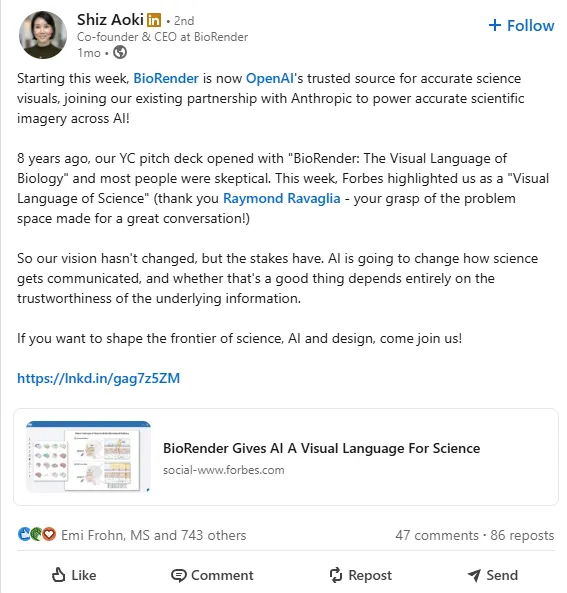The width and height of the screenshot is (567, 593).
Task: Open the article title BioRender Gives AI
Action: [x=322, y=448]
